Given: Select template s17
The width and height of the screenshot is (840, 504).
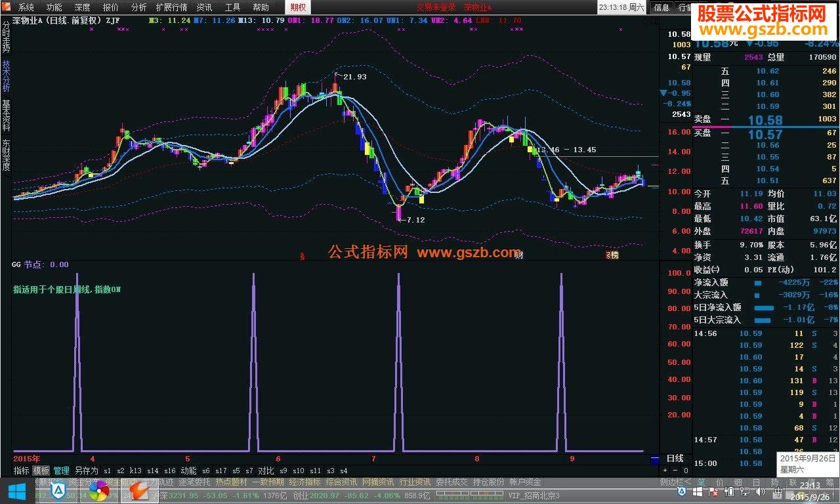Looking at the screenshot, I should point(220,471).
